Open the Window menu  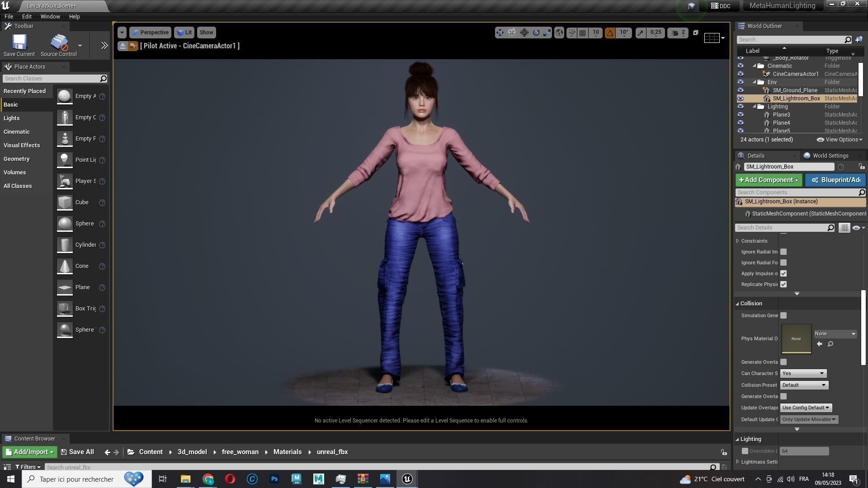click(x=50, y=16)
